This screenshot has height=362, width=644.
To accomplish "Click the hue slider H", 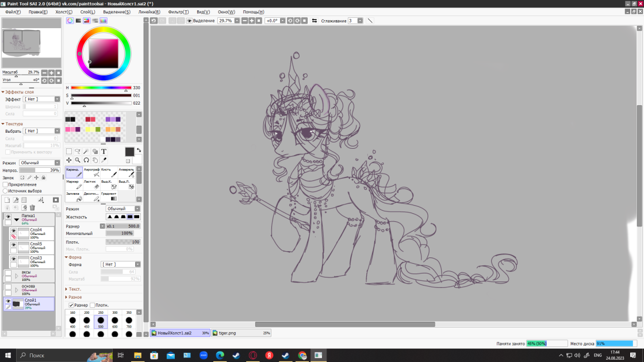I will pos(101,87).
